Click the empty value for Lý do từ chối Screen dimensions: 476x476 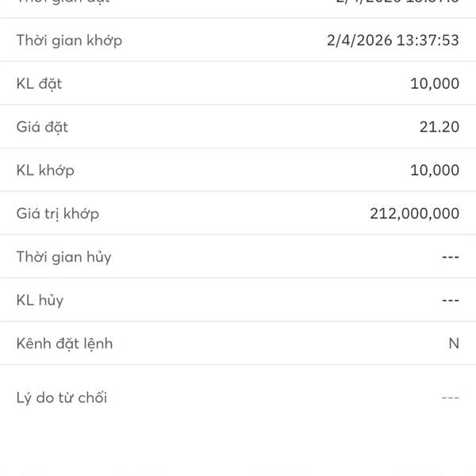450,397
